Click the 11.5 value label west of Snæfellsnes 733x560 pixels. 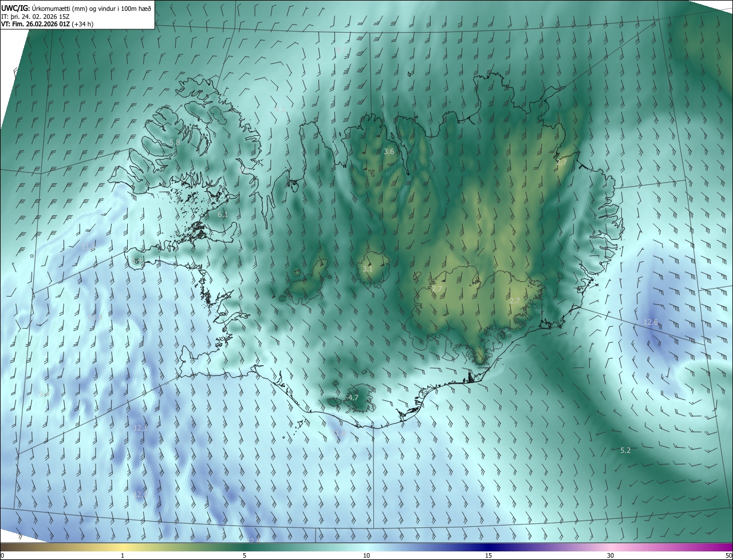[89, 246]
